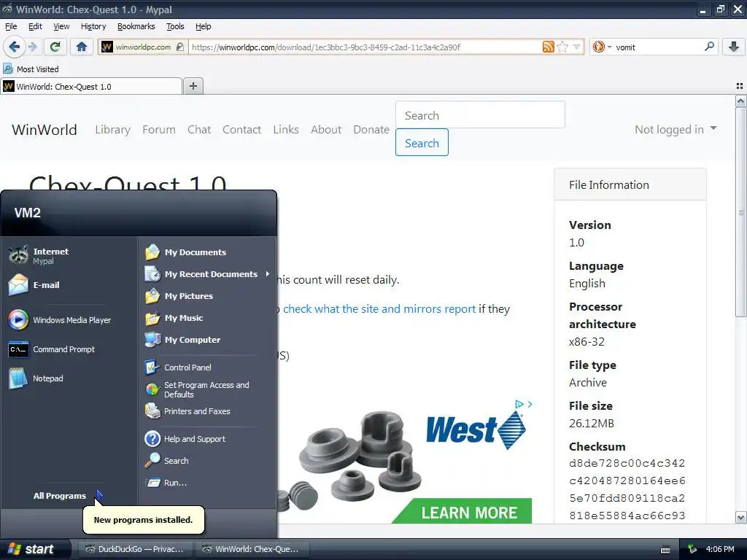
Task: Open the Most Visited bookmarks dropdown
Action: click(x=31, y=69)
